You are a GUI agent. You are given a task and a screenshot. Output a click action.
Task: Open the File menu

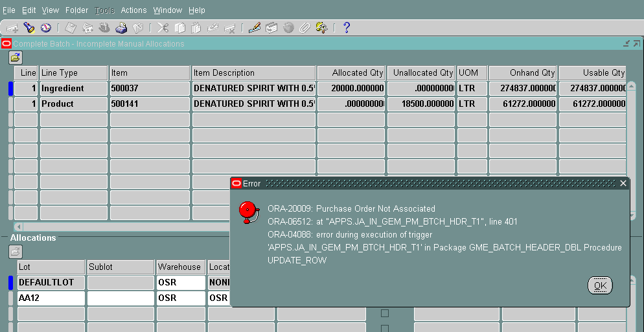[x=8, y=10]
